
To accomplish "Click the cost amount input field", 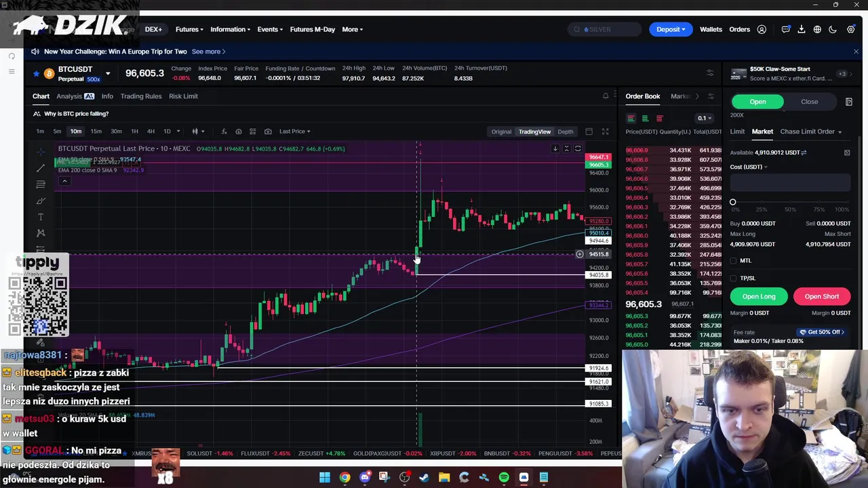I will (x=790, y=182).
